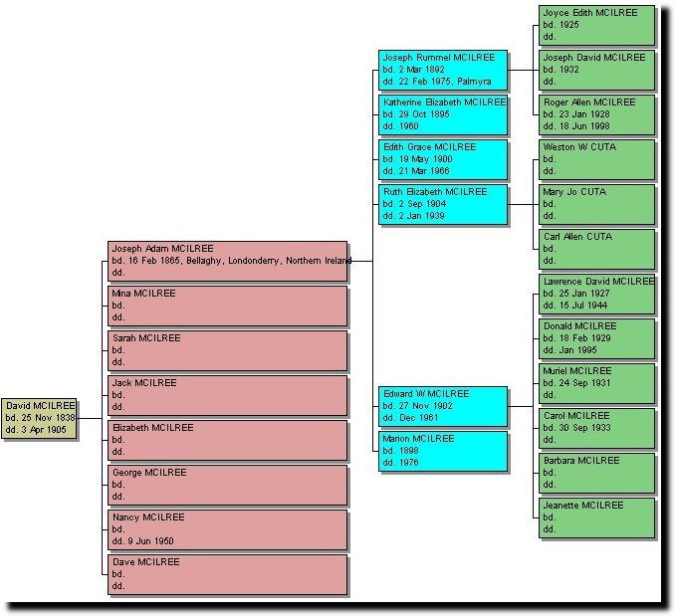This screenshot has height=616, width=675.
Task: Open Sarah MCILREE's record box
Action: [227, 350]
